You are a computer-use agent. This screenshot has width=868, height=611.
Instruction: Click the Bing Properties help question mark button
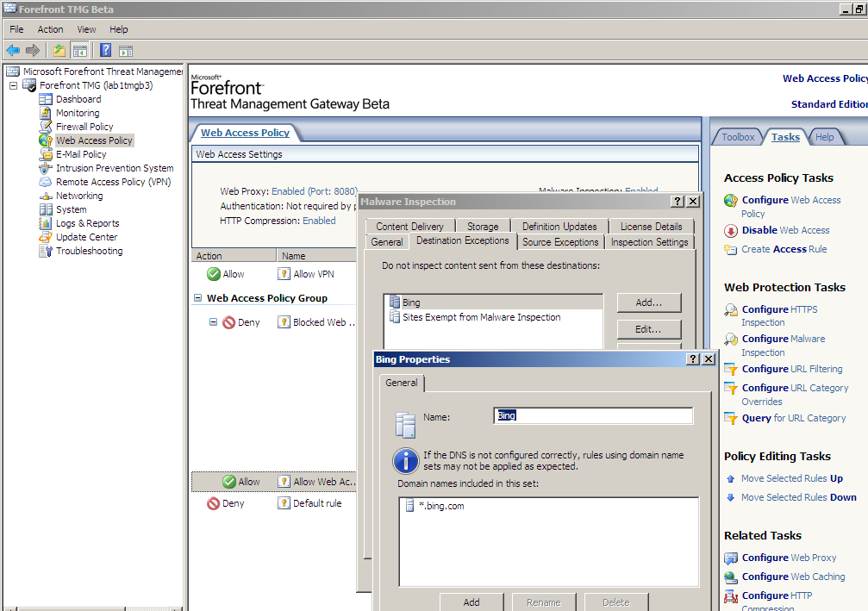[692, 359]
